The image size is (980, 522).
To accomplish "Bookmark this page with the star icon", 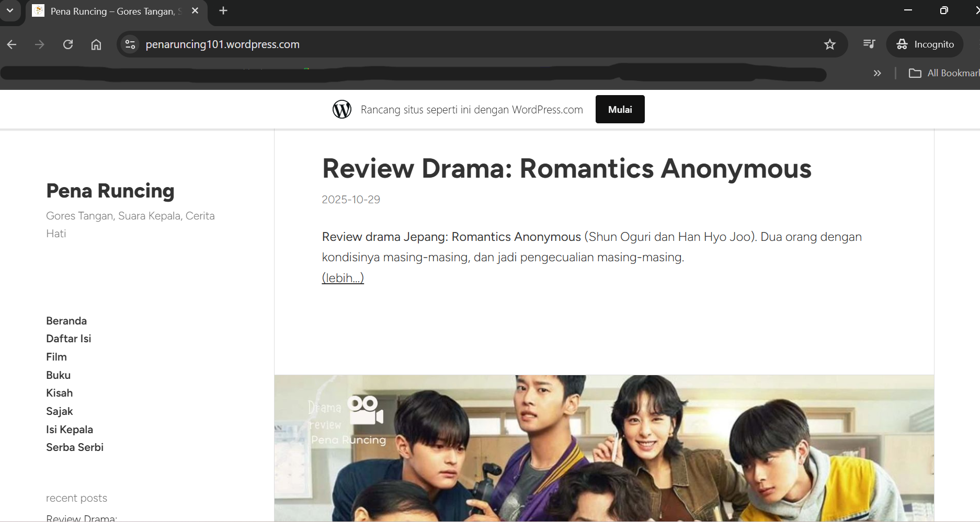I will [829, 44].
